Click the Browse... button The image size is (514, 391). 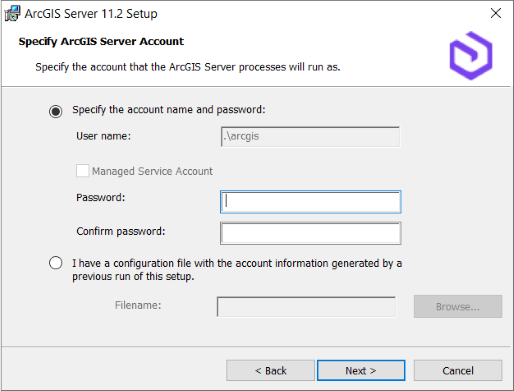click(458, 306)
